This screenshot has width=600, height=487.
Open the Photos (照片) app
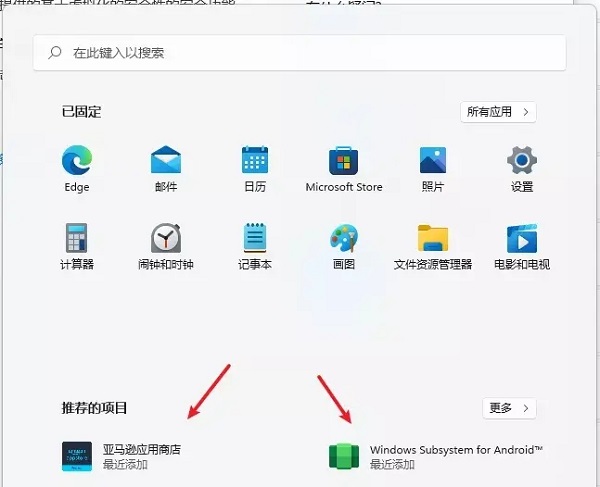[x=433, y=160]
